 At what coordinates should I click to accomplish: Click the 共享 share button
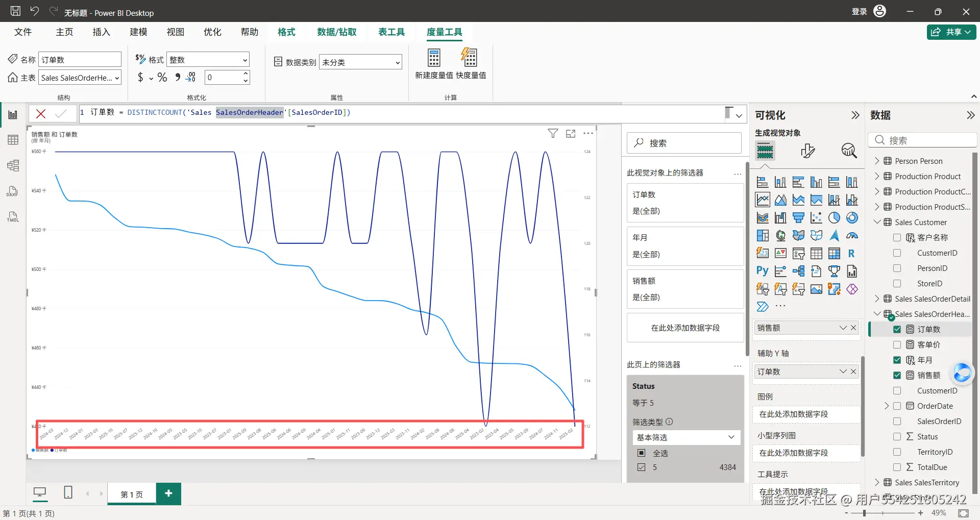[951, 32]
